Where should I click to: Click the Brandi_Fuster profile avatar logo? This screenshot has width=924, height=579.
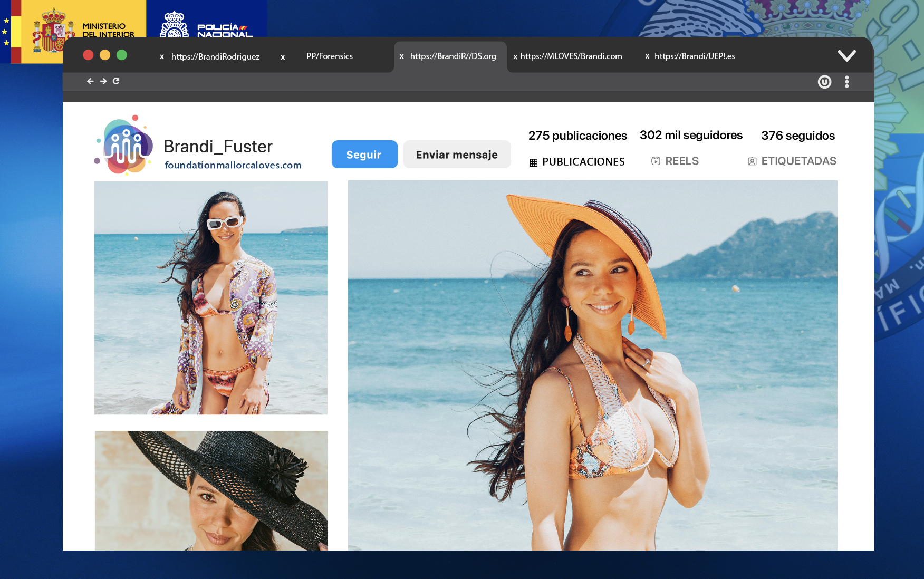(x=124, y=145)
